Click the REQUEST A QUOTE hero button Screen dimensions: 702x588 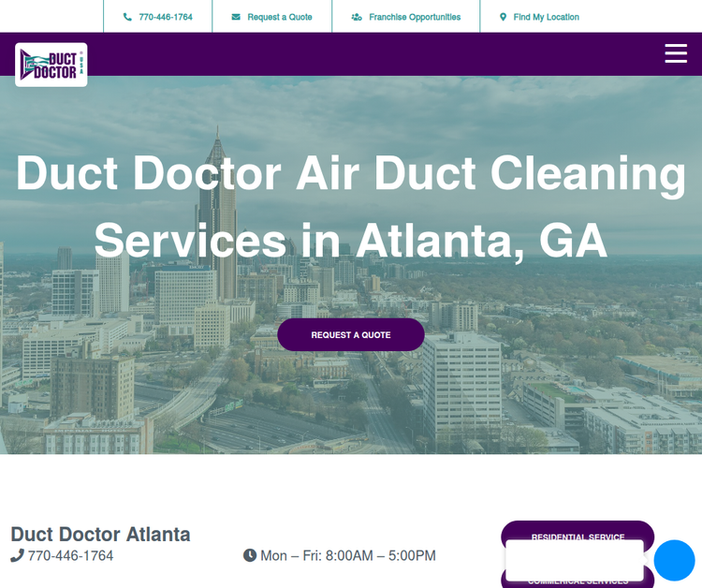351,334
